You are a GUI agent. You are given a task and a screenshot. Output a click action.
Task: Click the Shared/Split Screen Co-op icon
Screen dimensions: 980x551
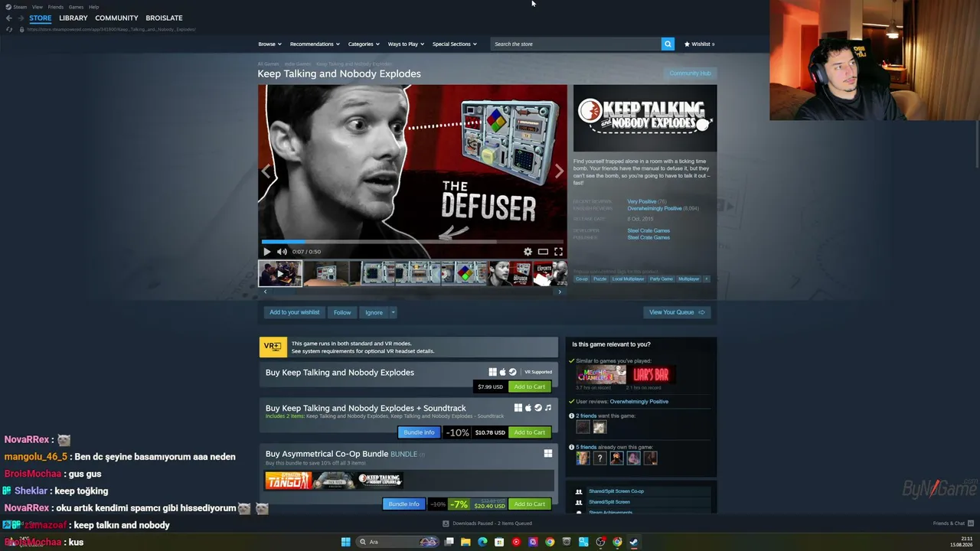point(579,491)
